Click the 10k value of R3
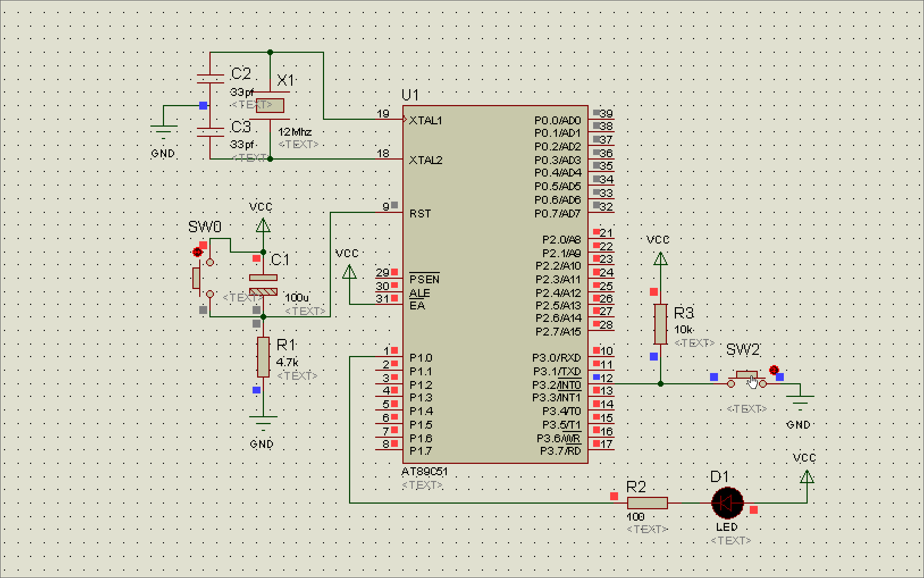 coord(684,329)
